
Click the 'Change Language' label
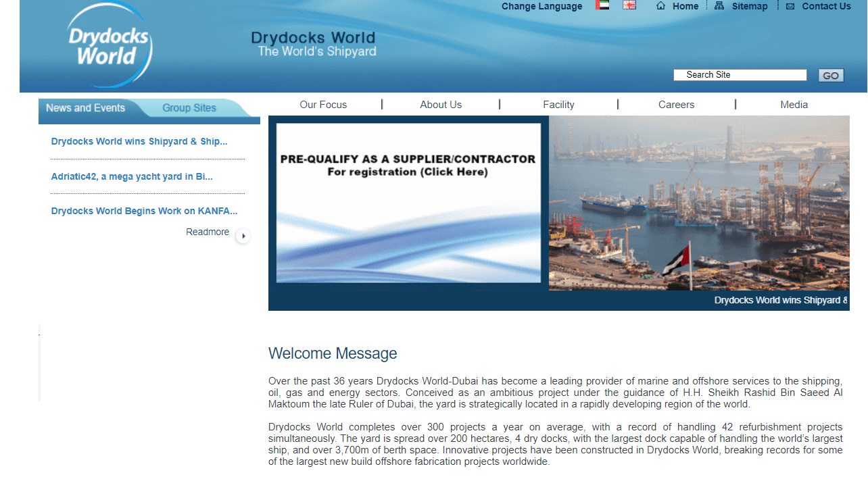[541, 6]
